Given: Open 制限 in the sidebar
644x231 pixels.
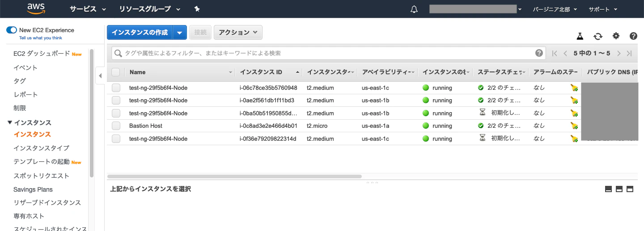Looking at the screenshot, I should coord(20,108).
